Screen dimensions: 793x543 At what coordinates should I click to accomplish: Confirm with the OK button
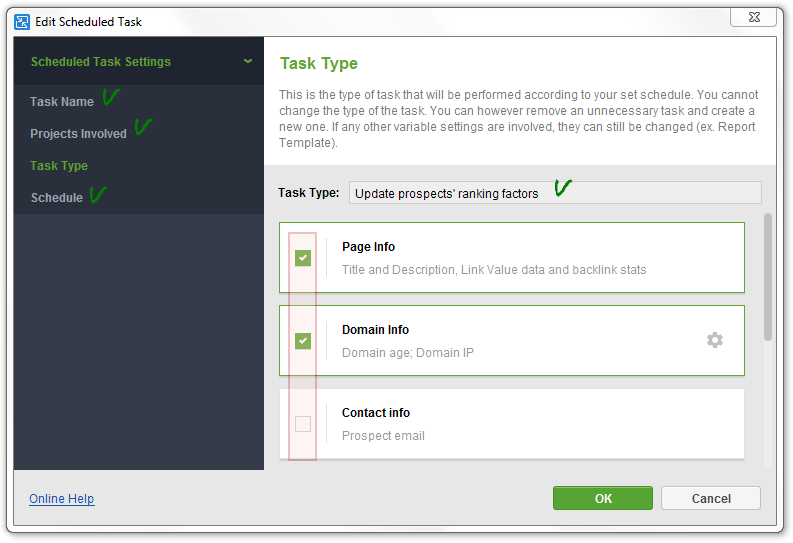tap(603, 499)
